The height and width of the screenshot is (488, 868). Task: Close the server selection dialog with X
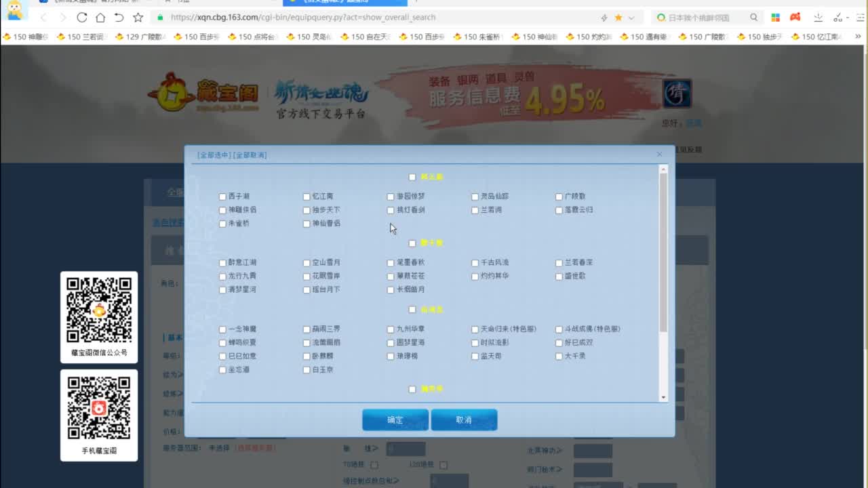659,155
